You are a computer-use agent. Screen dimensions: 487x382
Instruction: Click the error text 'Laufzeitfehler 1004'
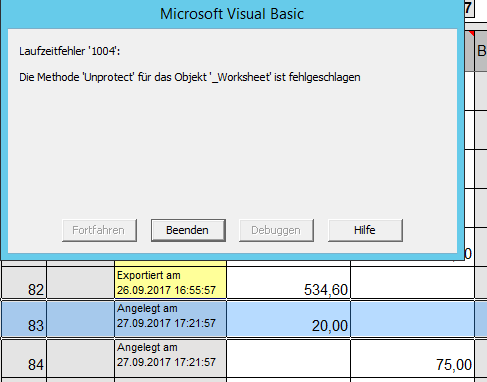tap(69, 51)
